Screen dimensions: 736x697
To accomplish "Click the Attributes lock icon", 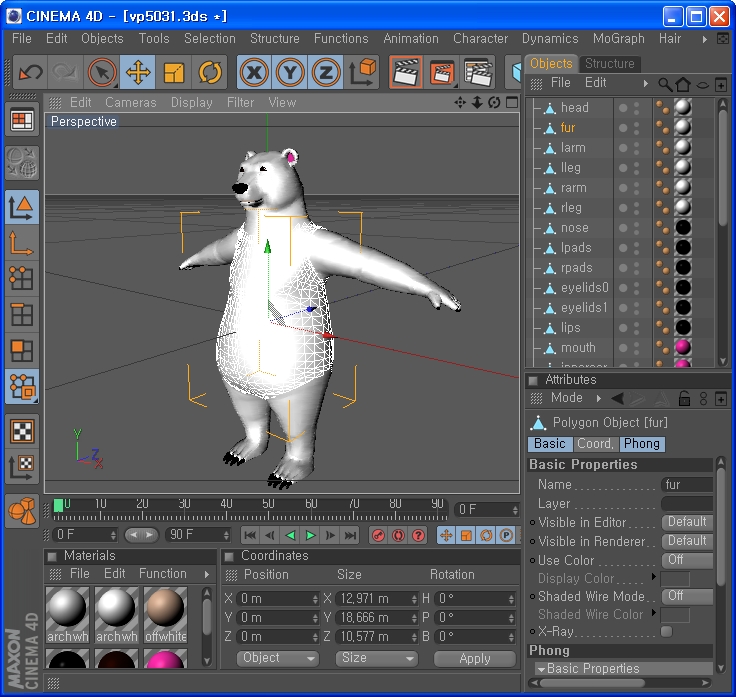I will pyautogui.click(x=684, y=398).
